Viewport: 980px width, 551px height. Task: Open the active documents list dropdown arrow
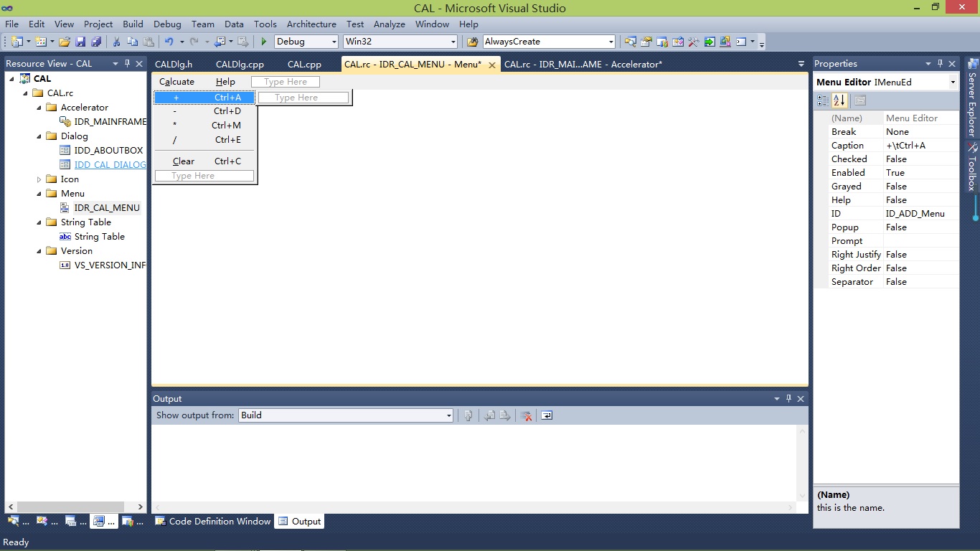click(801, 64)
